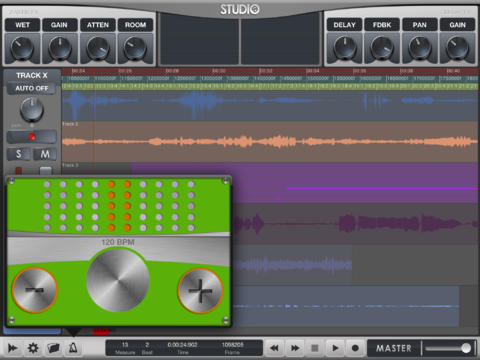
Task: Click the Measure value in transport display
Action: 125,345
